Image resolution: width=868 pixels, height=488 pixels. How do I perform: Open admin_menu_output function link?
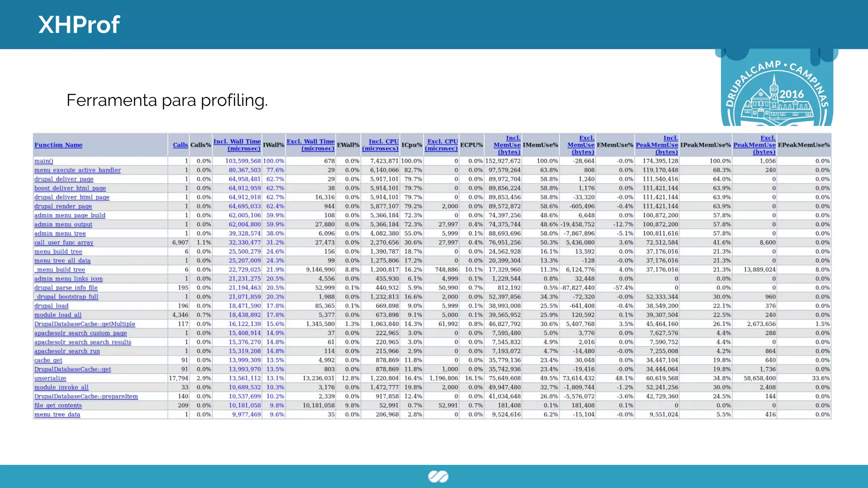click(63, 225)
